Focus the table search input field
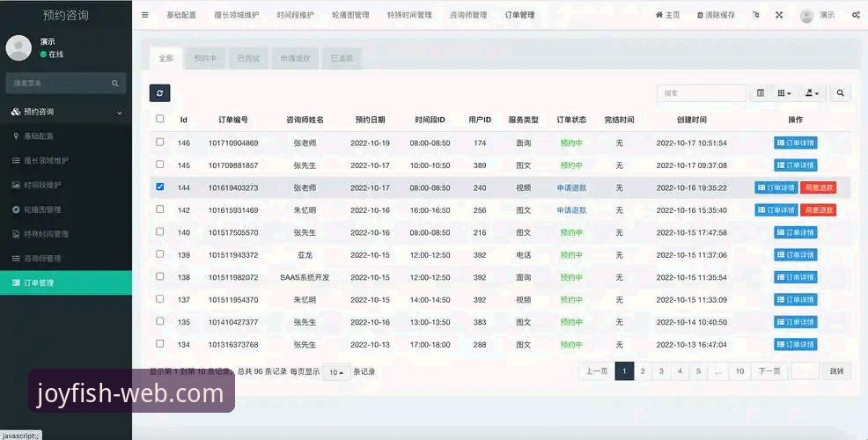 tap(702, 93)
